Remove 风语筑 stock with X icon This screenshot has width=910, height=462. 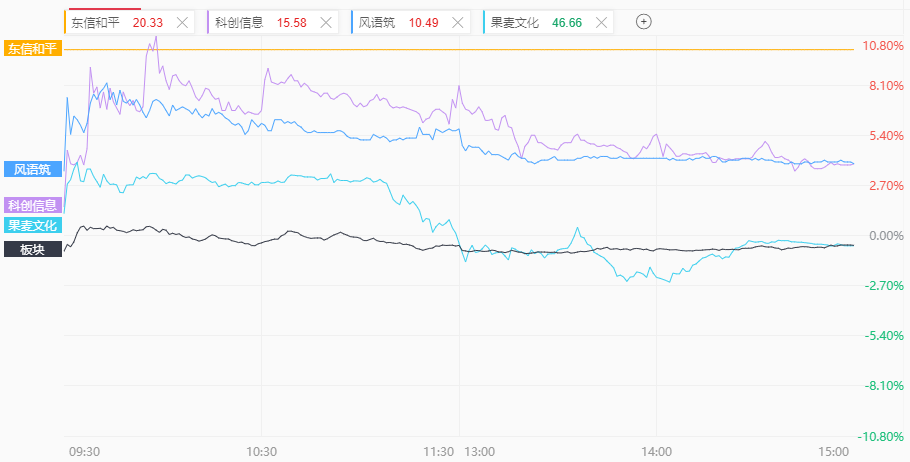[x=456, y=22]
